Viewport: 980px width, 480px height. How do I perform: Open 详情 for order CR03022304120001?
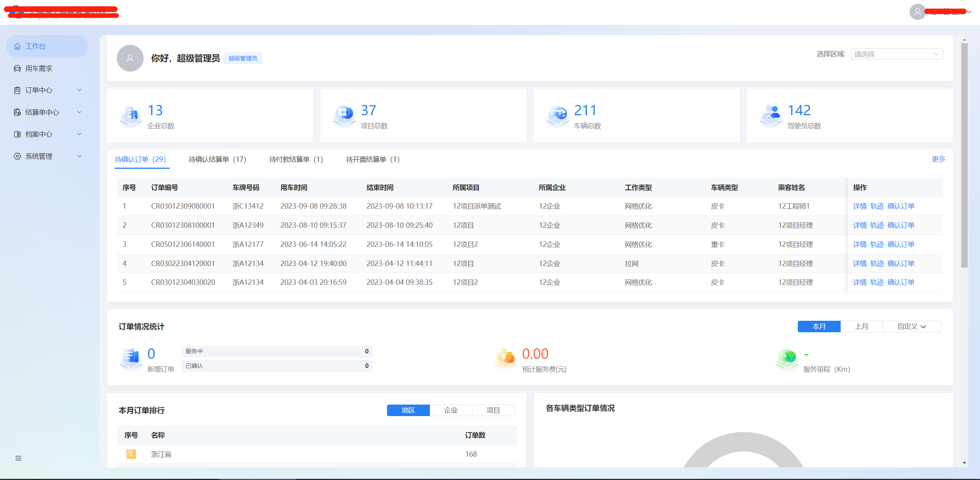[860, 264]
